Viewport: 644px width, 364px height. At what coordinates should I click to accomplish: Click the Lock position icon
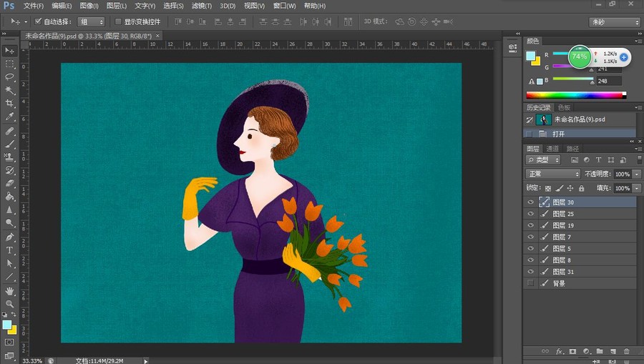(570, 188)
